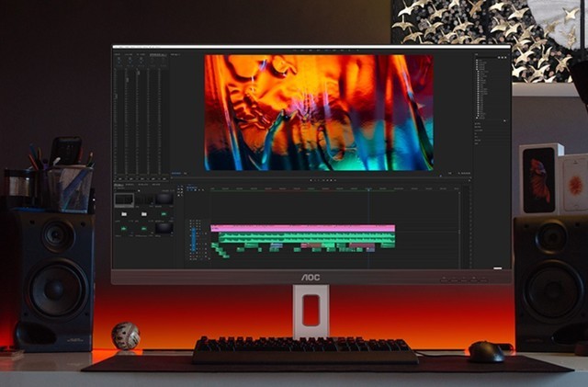This screenshot has height=387, width=588.
Task: Click the blue timecode under the Program Monitor
Action: coord(175,174)
